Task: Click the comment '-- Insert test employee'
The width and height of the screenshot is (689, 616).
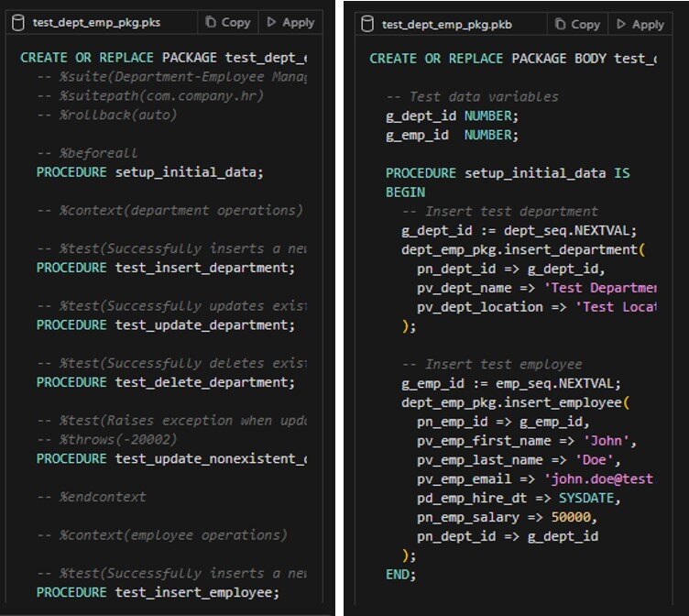Action: (x=492, y=365)
